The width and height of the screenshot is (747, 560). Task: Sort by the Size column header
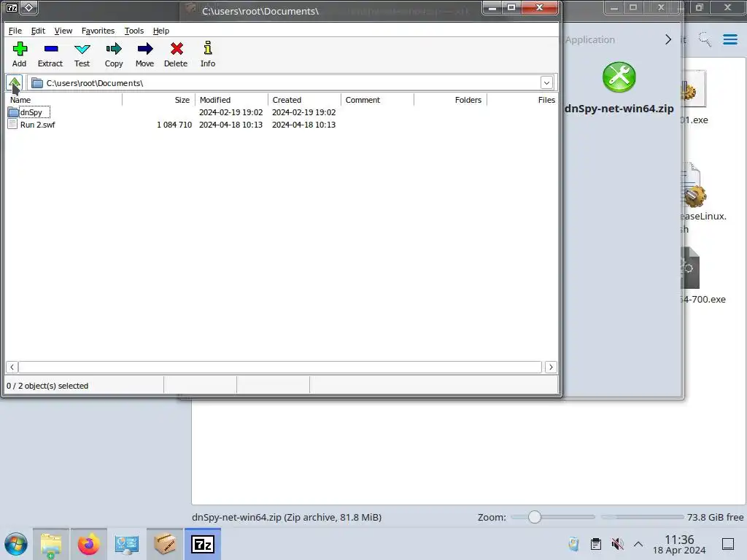(x=158, y=100)
